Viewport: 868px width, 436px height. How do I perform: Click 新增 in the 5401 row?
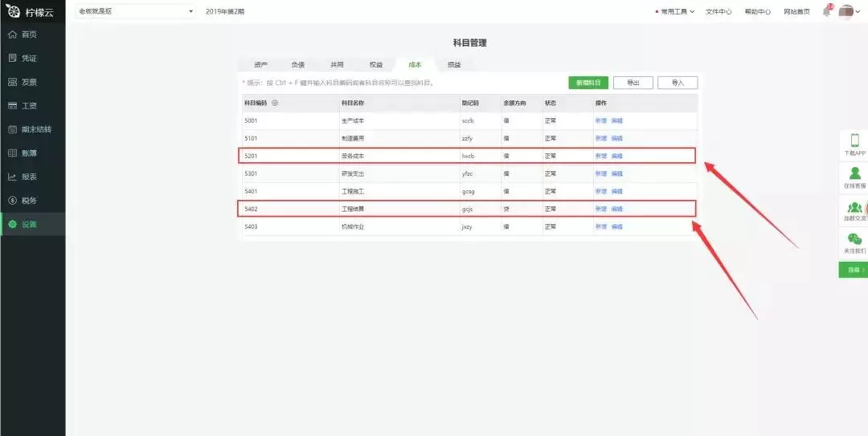600,191
